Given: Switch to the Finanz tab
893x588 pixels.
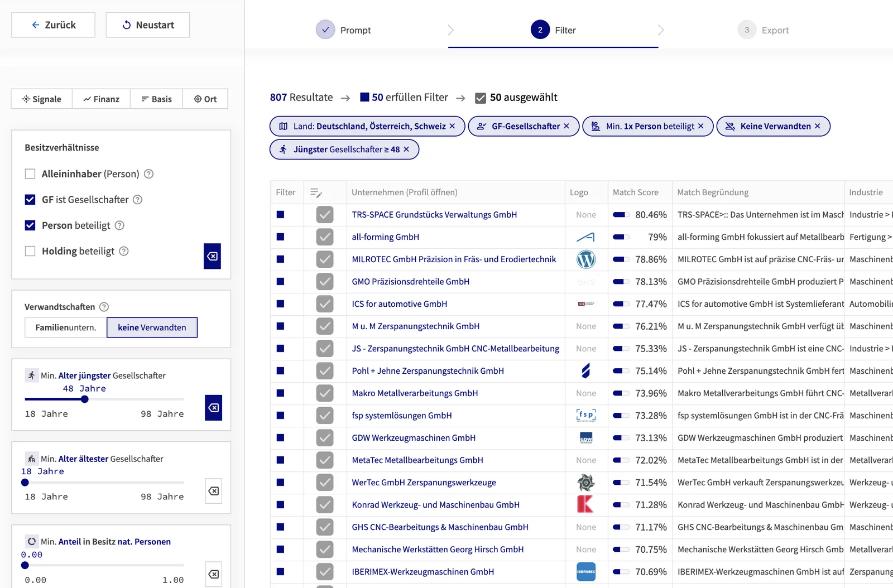Looking at the screenshot, I should [x=101, y=99].
